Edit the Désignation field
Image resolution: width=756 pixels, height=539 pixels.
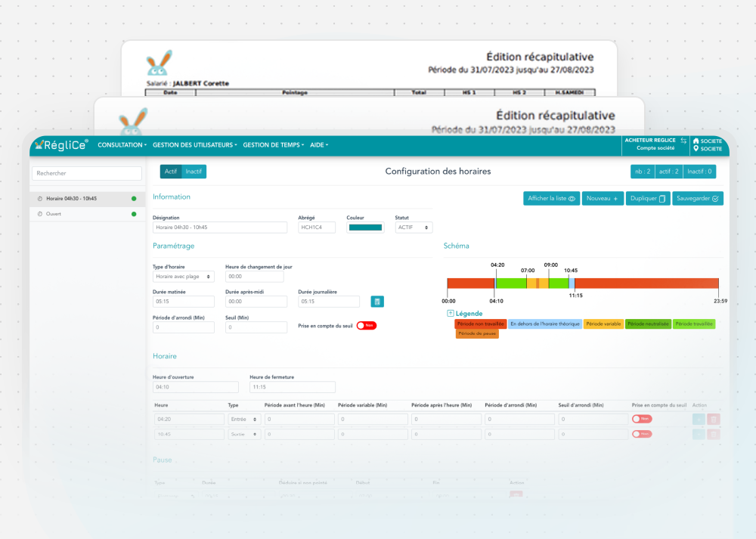point(220,228)
